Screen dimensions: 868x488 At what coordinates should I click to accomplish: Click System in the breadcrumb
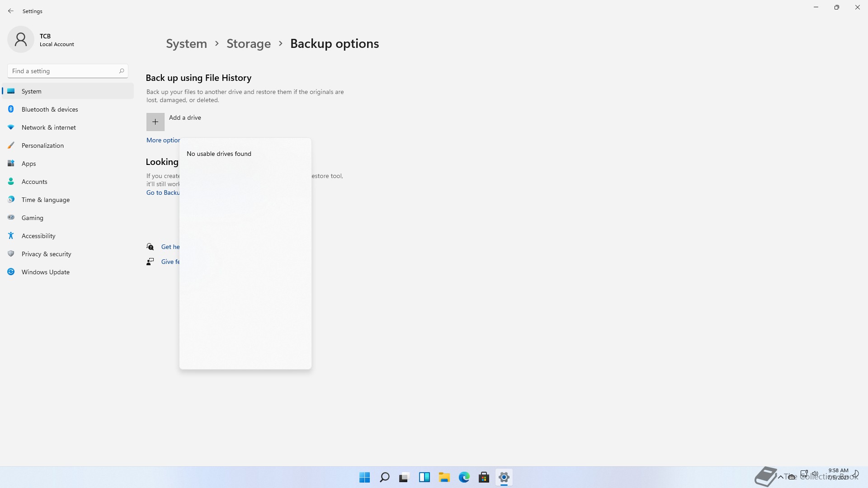[x=186, y=43]
